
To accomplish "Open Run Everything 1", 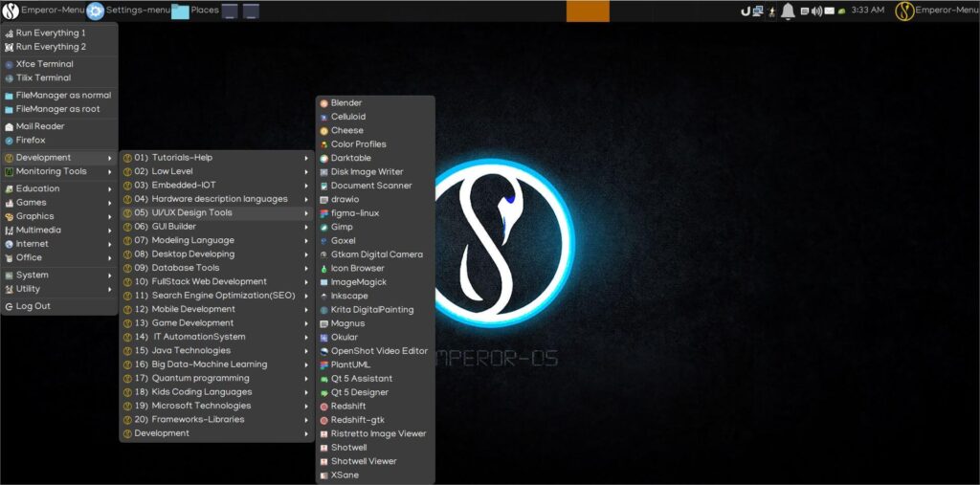I will [x=59, y=33].
